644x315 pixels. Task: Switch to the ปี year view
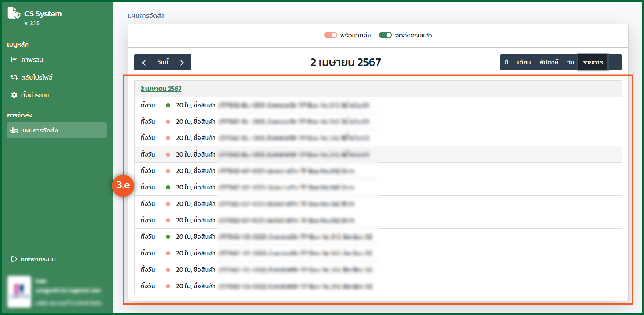506,62
